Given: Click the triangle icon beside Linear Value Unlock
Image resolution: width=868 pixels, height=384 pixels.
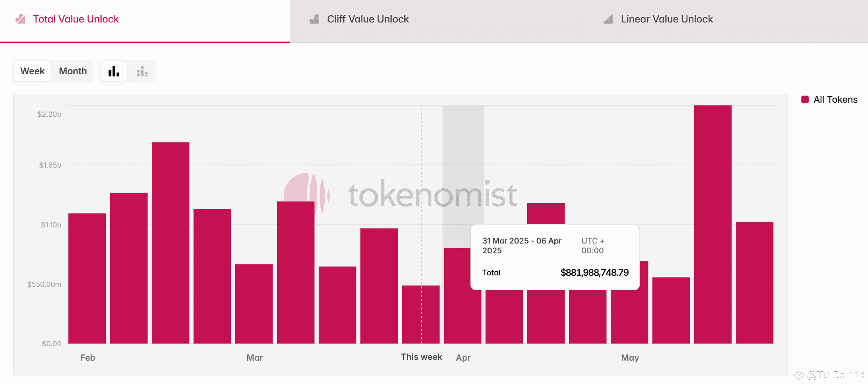Looking at the screenshot, I should (608, 19).
